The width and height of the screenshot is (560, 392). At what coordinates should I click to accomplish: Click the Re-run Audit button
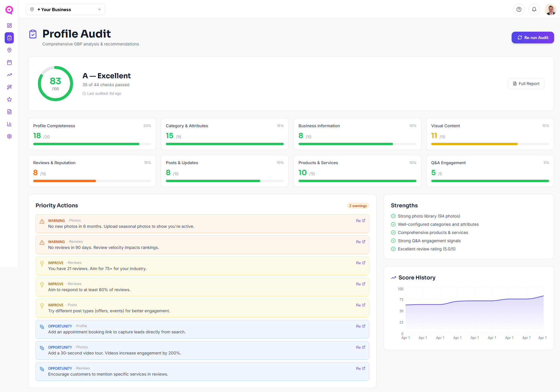pos(532,38)
